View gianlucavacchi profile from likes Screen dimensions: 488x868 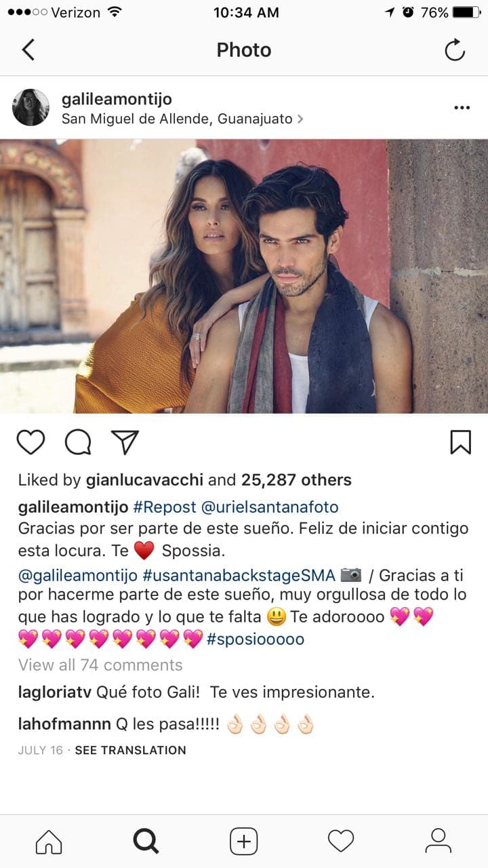(145, 480)
